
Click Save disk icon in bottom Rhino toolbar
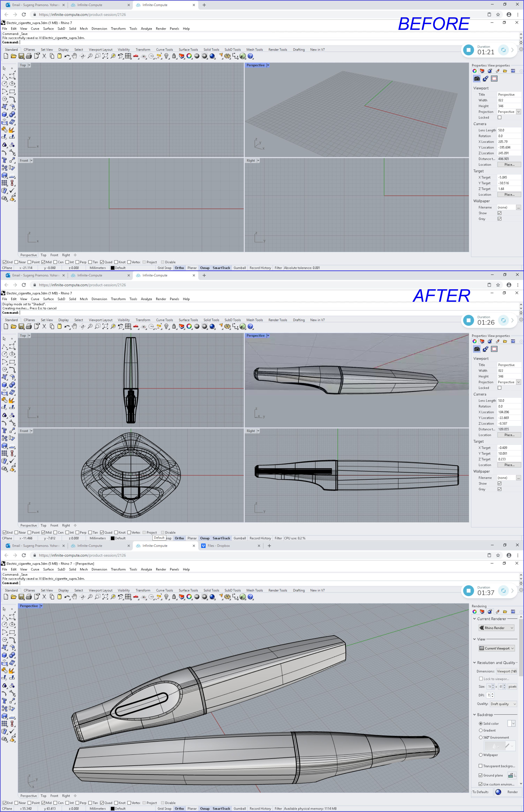21,597
